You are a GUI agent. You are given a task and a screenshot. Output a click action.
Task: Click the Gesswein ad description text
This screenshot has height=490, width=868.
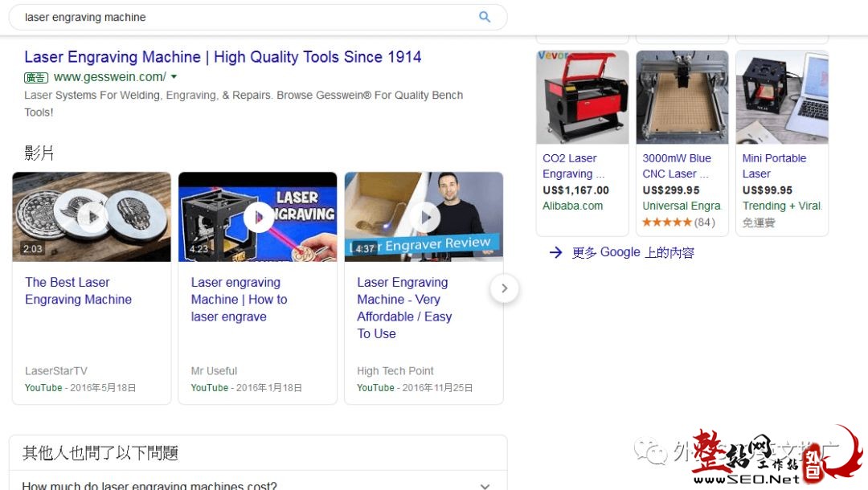(244, 104)
